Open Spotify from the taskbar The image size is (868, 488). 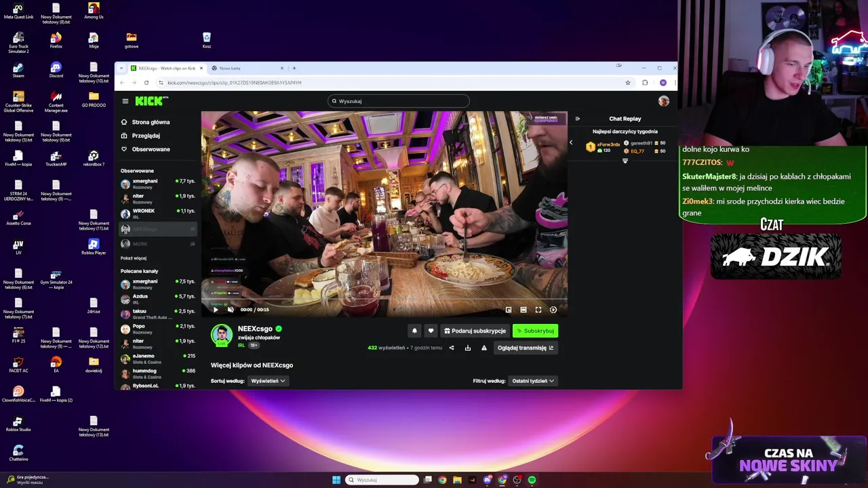pos(532,480)
